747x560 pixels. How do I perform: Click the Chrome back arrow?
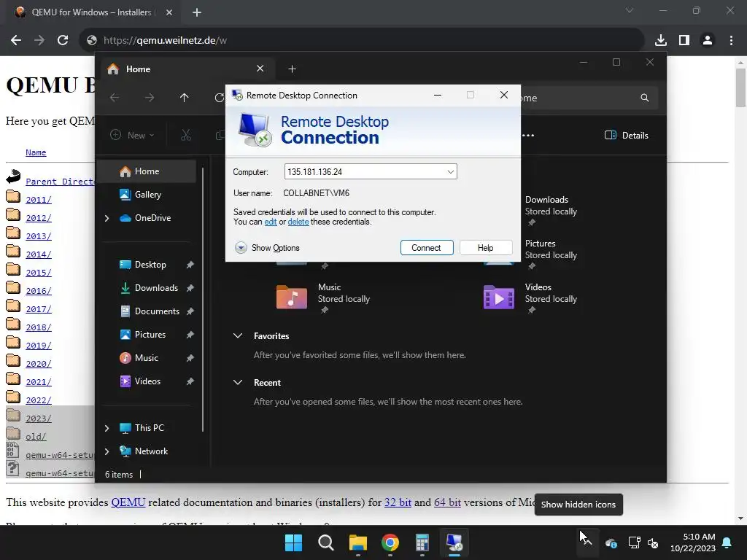coord(16,40)
